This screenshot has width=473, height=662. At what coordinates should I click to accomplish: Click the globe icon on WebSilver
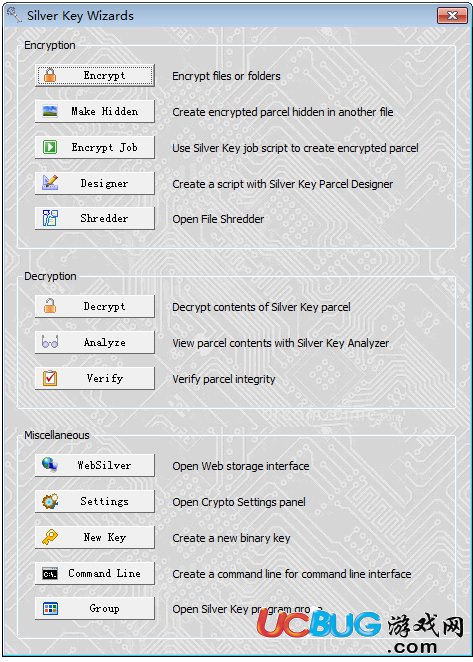tap(50, 465)
